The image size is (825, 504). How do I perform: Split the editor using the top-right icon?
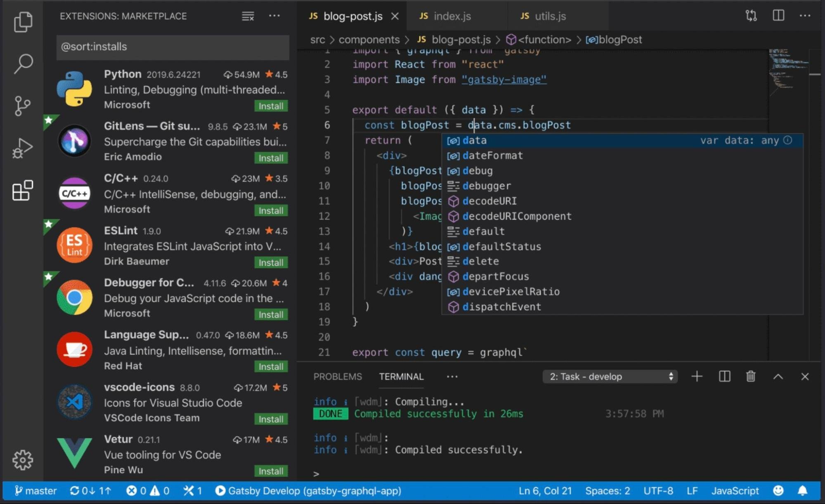tap(778, 16)
